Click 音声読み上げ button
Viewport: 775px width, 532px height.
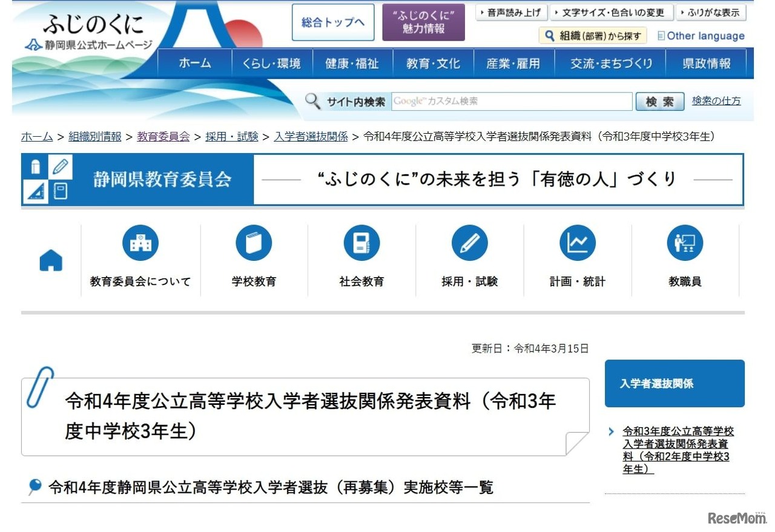pos(511,13)
